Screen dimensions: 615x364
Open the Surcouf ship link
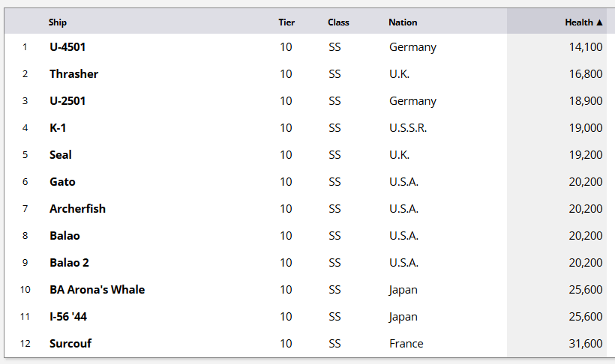click(70, 344)
